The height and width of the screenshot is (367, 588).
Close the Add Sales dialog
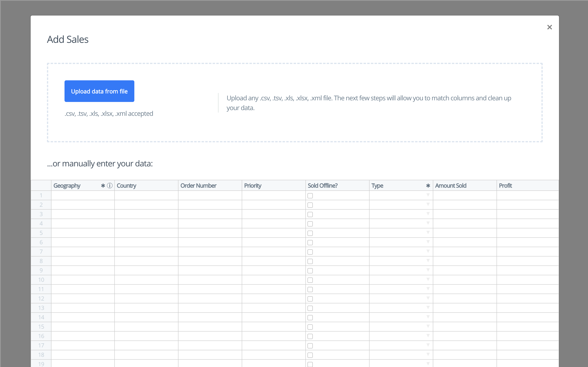click(x=549, y=27)
